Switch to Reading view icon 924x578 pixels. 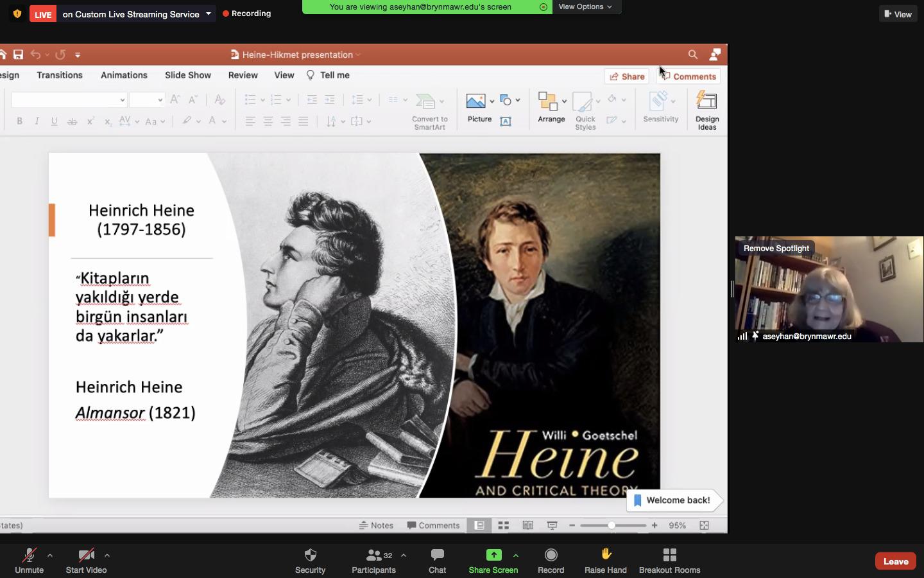click(x=527, y=525)
